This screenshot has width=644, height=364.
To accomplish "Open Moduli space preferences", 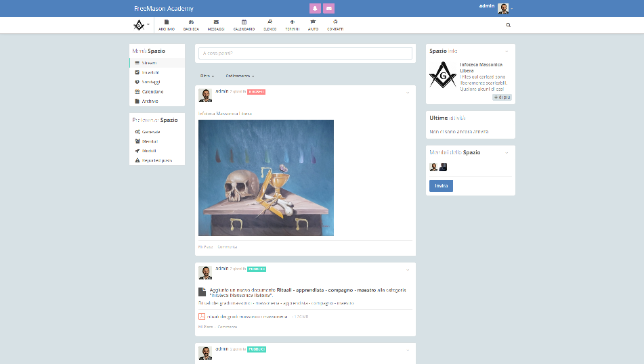I will coord(157,151).
